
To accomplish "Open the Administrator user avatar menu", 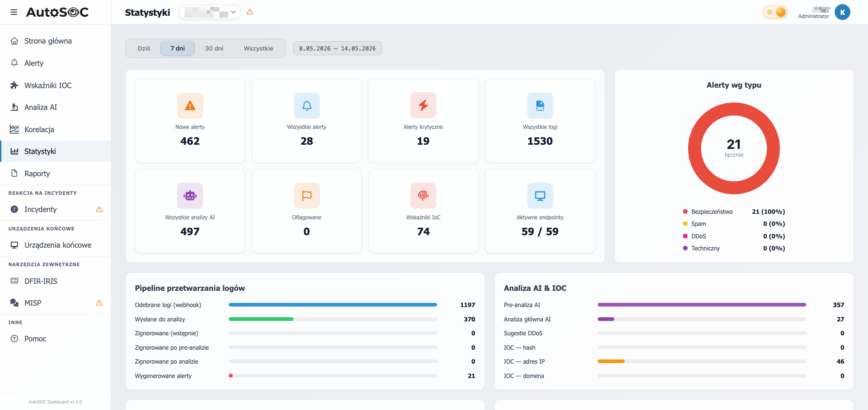I will (842, 12).
